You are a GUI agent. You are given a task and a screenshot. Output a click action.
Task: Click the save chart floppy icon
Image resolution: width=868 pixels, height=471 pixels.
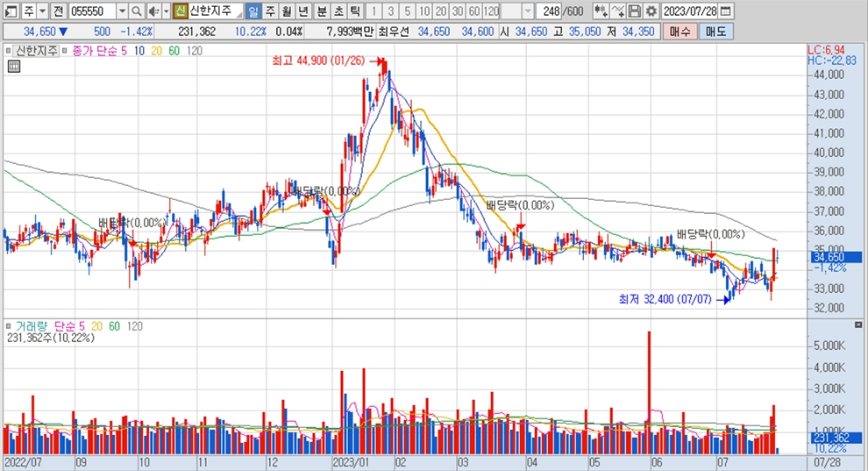tap(635, 11)
